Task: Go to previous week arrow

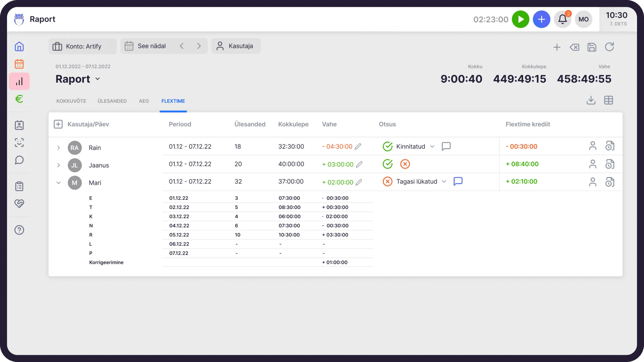Action: click(x=182, y=46)
